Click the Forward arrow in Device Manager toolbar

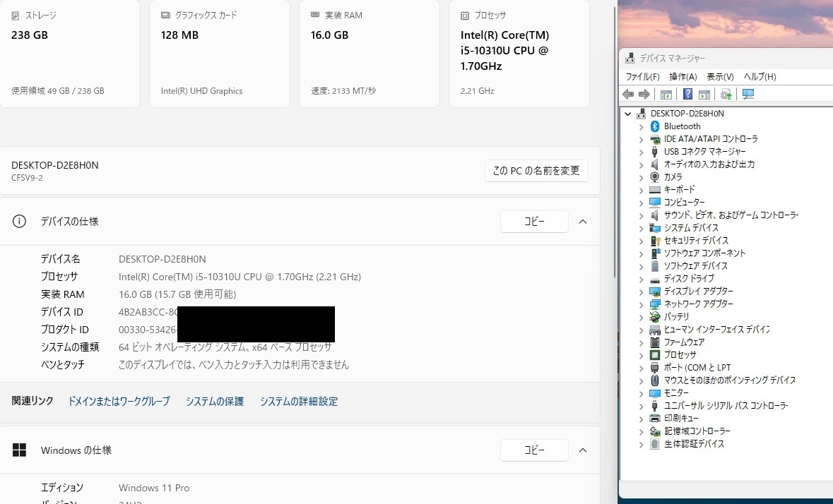tap(644, 95)
